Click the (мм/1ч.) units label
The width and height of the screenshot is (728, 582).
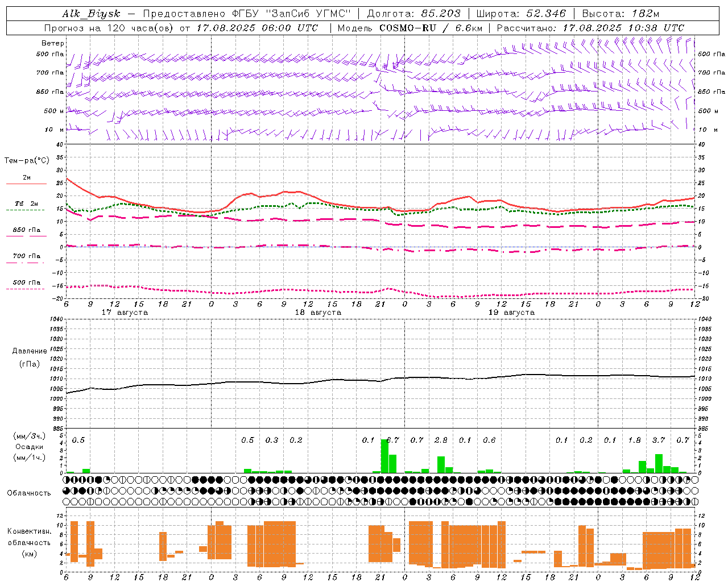pyautogui.click(x=29, y=458)
